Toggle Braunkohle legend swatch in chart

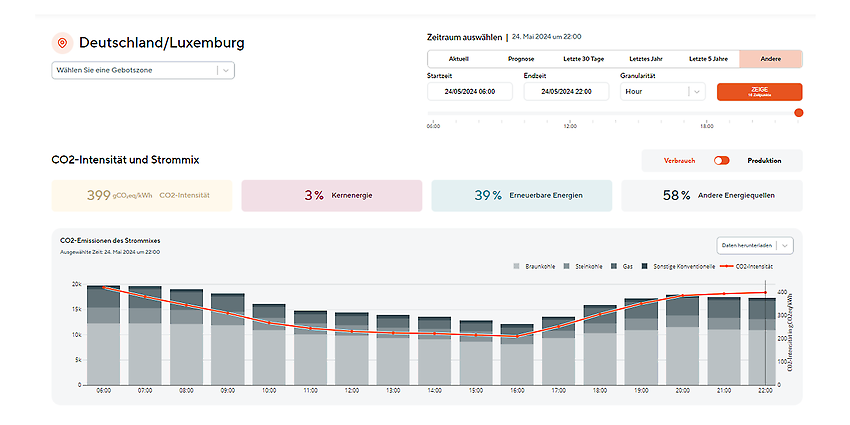pyautogui.click(x=517, y=266)
